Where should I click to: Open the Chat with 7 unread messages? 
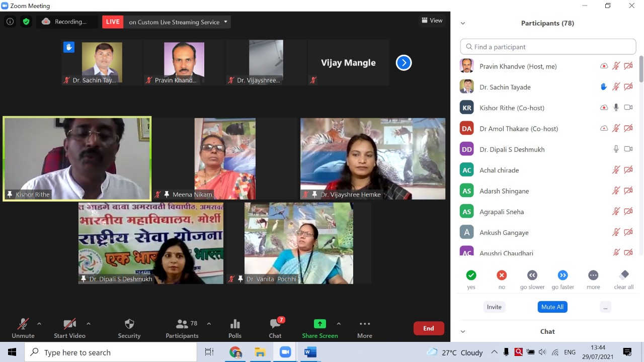tap(275, 328)
